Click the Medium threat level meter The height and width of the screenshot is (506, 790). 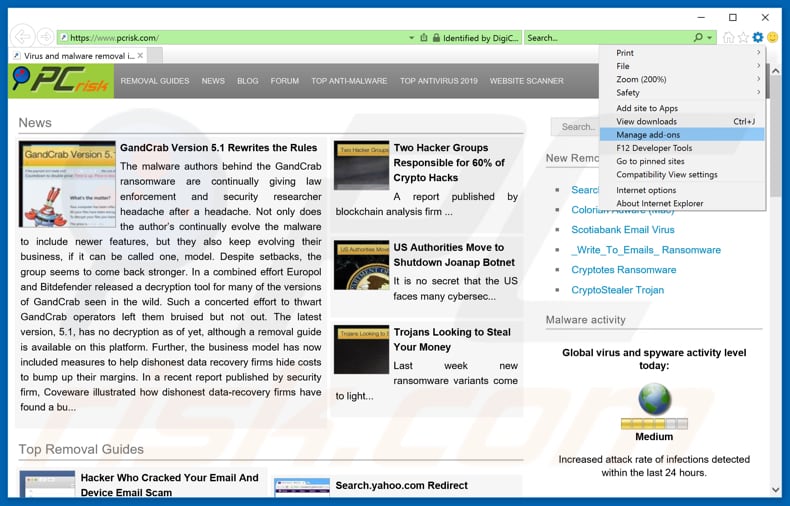click(x=654, y=424)
